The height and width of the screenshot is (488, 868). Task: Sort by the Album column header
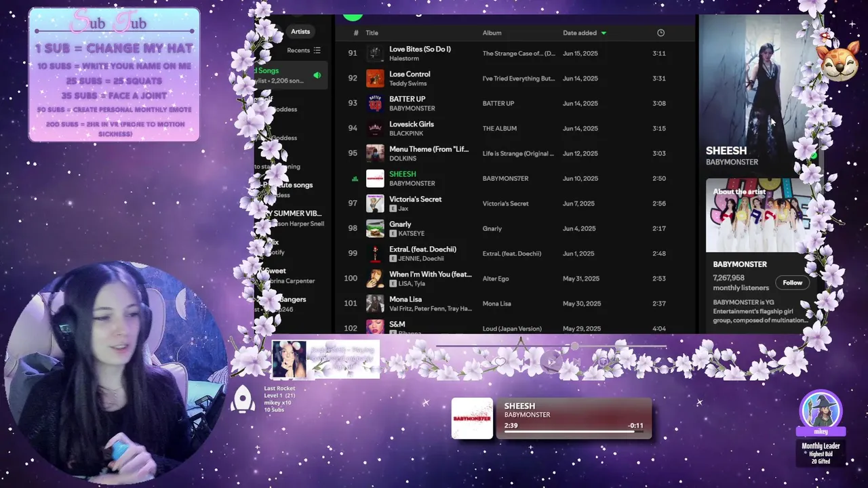[x=492, y=33]
